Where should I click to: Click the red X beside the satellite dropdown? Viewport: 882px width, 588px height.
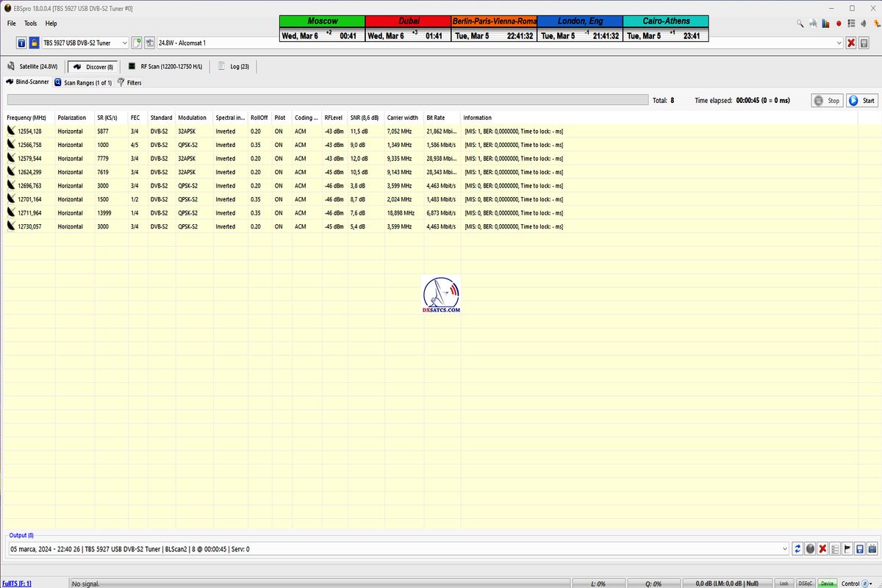pos(851,43)
